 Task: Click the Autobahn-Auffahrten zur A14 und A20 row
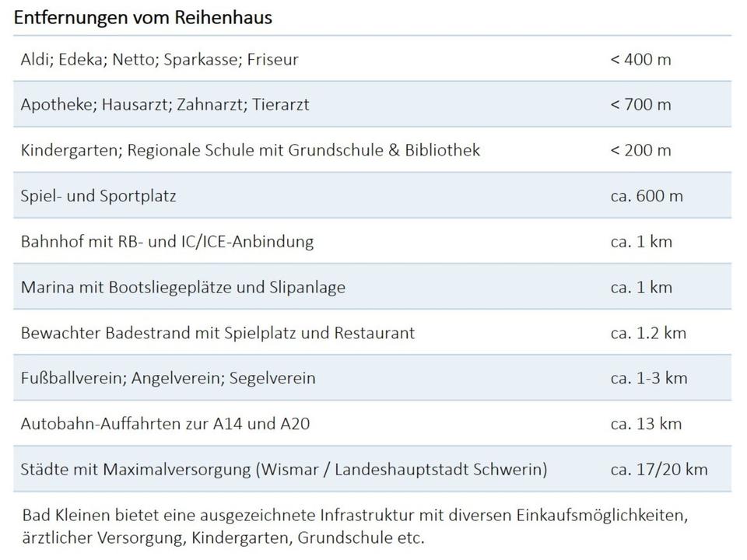pyautogui.click(x=166, y=424)
